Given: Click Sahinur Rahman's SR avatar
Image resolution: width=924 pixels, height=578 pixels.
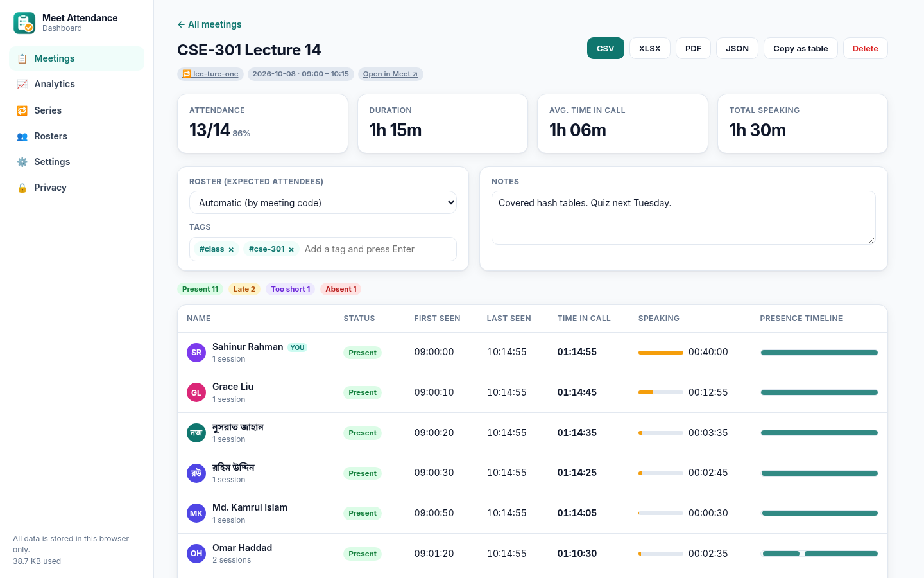Looking at the screenshot, I should (196, 353).
